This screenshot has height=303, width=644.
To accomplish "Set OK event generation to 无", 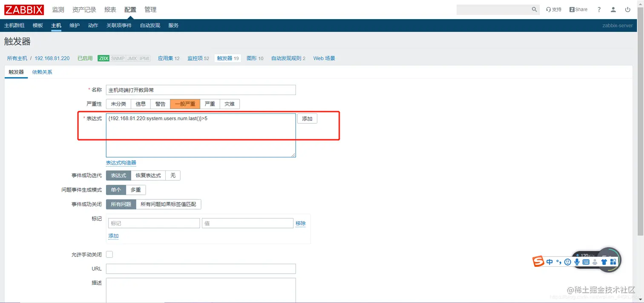I will coord(173,176).
